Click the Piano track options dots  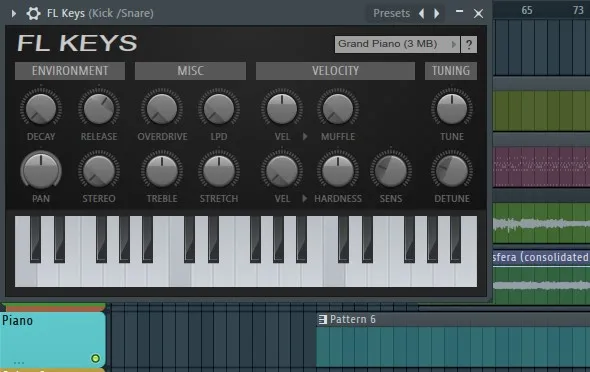point(19,363)
